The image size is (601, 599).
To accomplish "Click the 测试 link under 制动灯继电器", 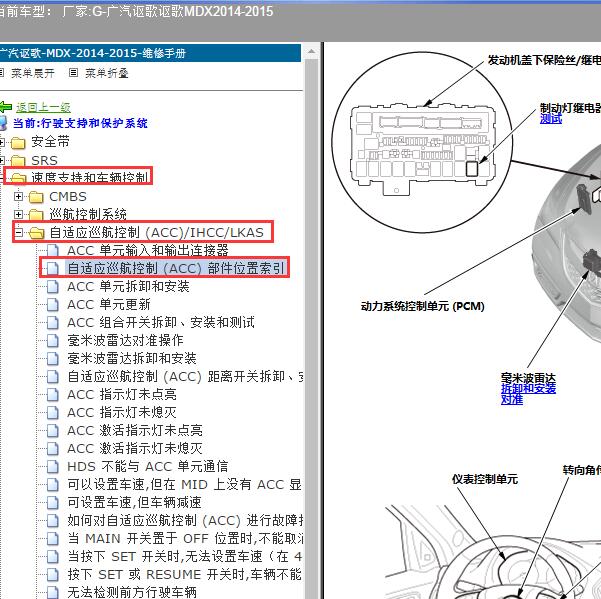I will pyautogui.click(x=551, y=119).
